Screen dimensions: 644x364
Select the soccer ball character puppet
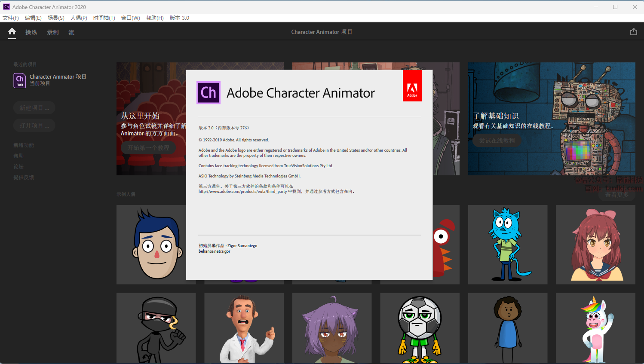(420, 328)
